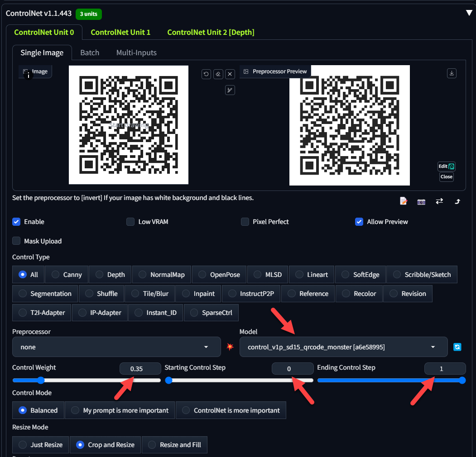Image resolution: width=476 pixels, height=457 pixels.
Task: Switch to the Batch tab
Action: click(x=90, y=52)
